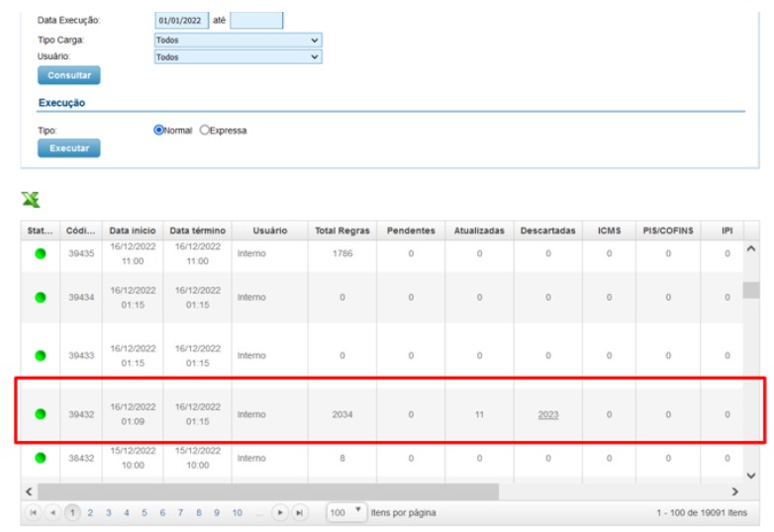
Task: Sort by Total Regras column header
Action: click(x=342, y=230)
